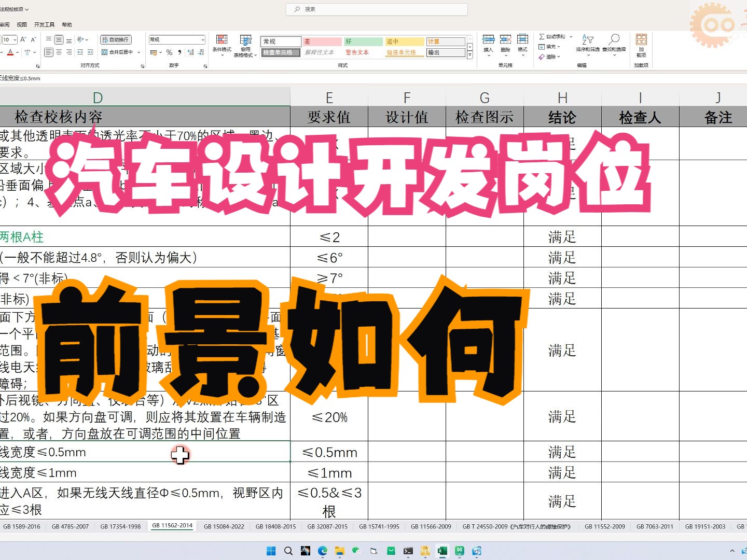Increase font size with the larger A icon

23,39
